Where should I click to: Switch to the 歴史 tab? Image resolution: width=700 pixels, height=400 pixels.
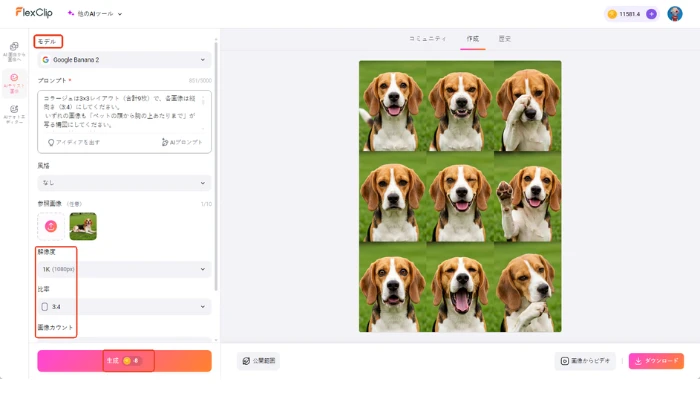(504, 39)
